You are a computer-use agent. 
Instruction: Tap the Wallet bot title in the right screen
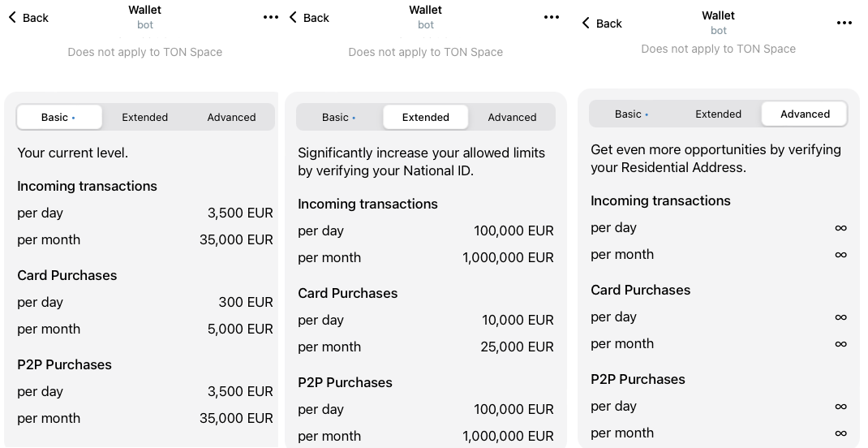(719, 22)
